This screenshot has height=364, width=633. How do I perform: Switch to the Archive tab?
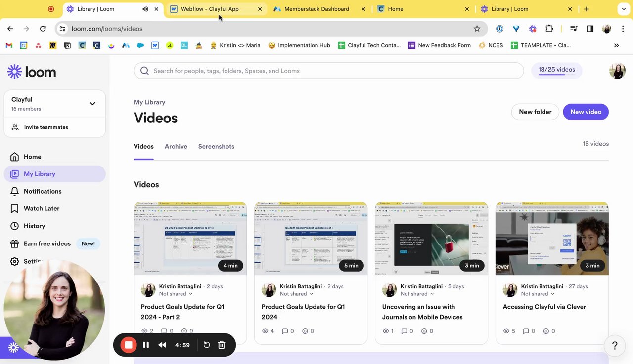pos(176,146)
